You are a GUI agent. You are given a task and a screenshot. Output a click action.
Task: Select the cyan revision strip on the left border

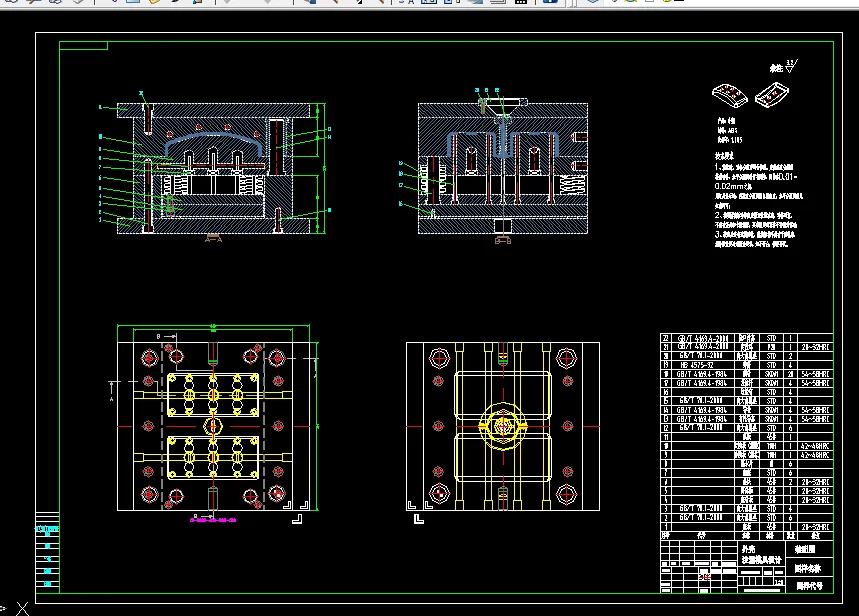[48, 550]
